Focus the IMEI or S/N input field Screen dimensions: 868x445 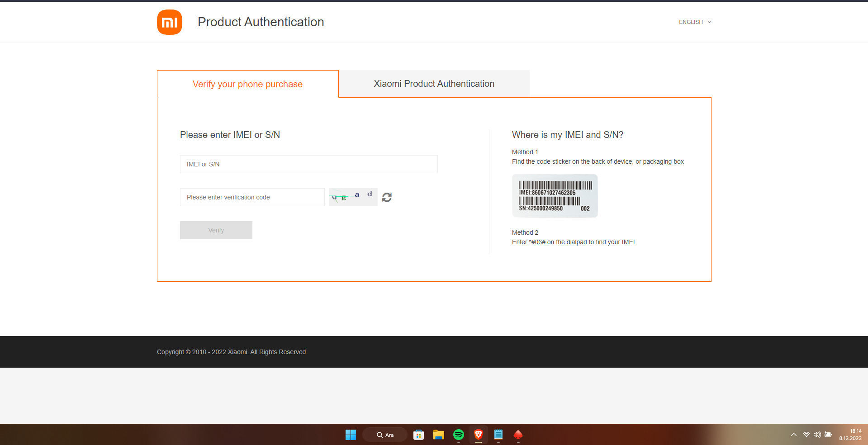[x=309, y=164]
